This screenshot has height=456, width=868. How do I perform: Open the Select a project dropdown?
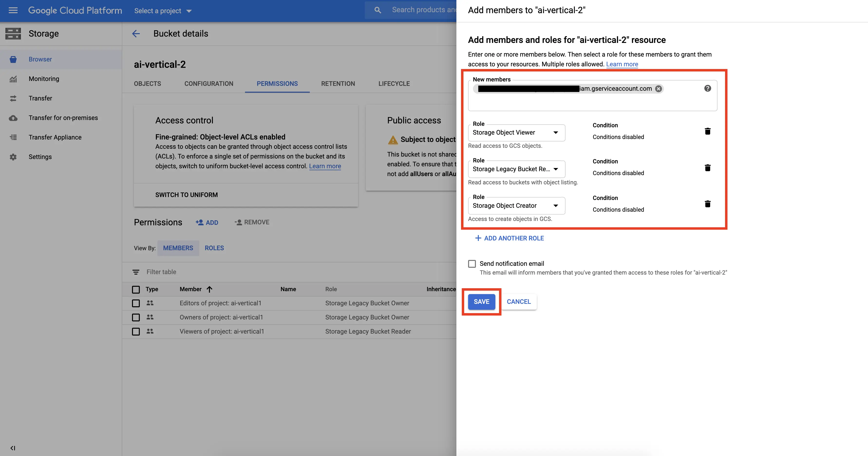(x=163, y=11)
